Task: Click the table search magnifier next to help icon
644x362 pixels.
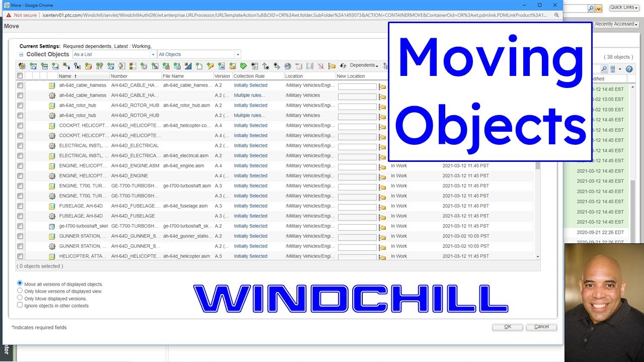Action: click(x=604, y=69)
